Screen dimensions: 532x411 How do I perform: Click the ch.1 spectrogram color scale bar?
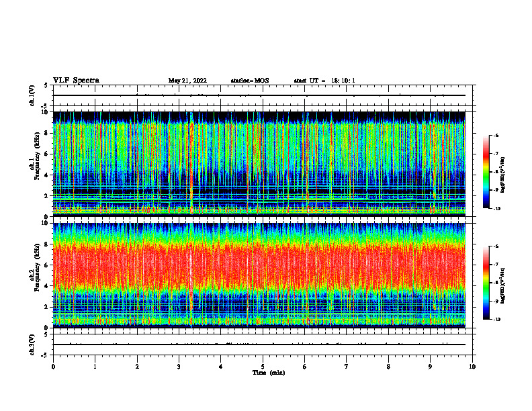click(x=486, y=172)
